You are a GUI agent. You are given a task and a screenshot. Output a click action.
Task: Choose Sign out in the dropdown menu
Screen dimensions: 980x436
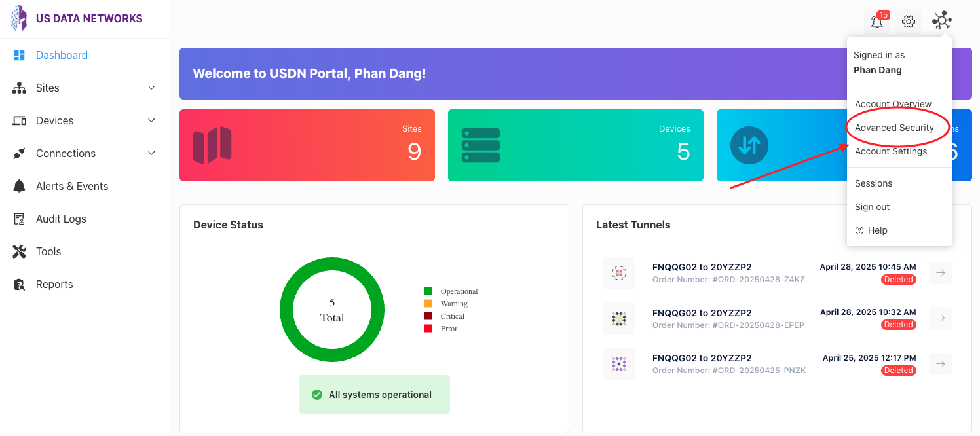coord(872,207)
